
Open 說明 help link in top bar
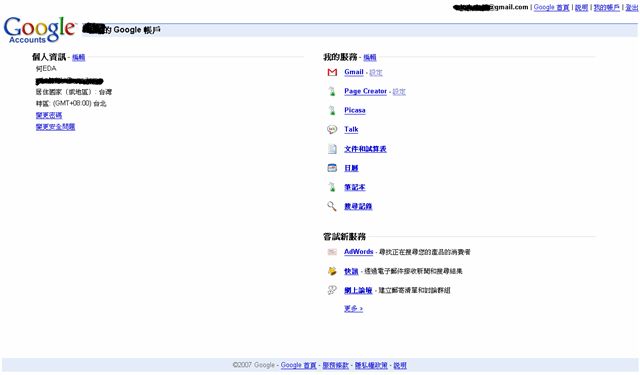coord(581,7)
